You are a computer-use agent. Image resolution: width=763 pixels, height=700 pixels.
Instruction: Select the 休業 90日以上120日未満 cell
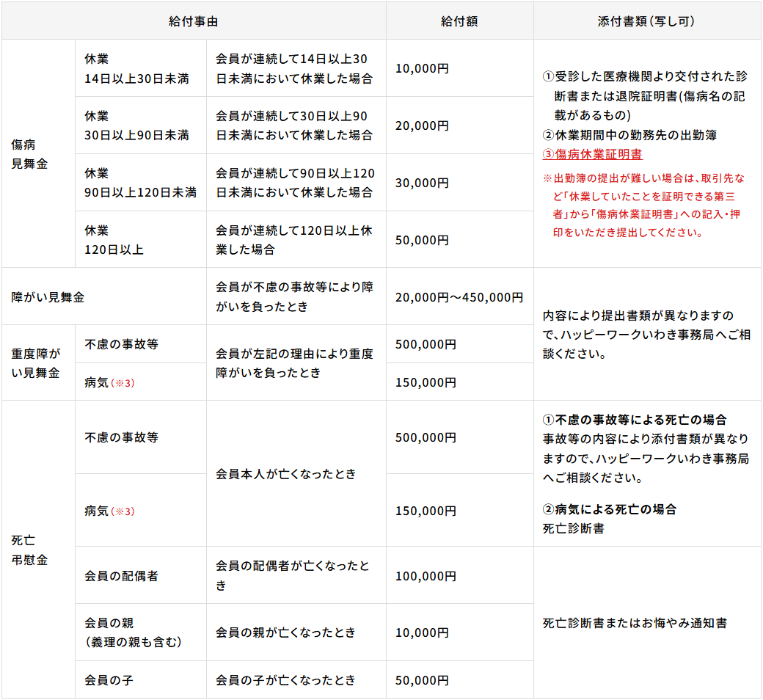pos(139,183)
